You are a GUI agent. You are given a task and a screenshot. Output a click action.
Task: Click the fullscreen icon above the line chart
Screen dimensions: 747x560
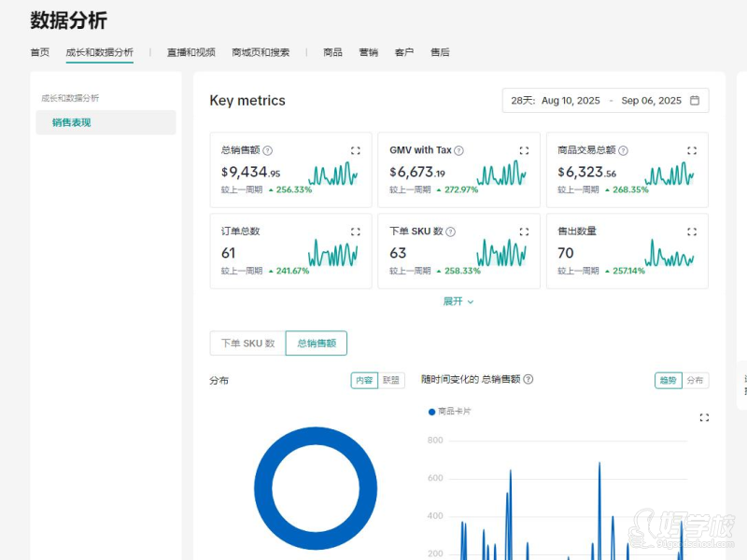click(704, 417)
